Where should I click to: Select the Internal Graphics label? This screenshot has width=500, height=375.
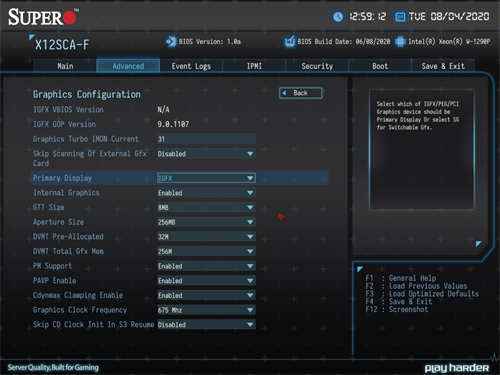66,193
